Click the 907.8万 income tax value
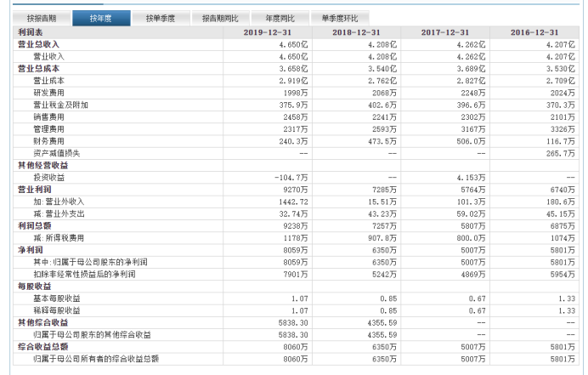588x375 pixels. [382, 238]
